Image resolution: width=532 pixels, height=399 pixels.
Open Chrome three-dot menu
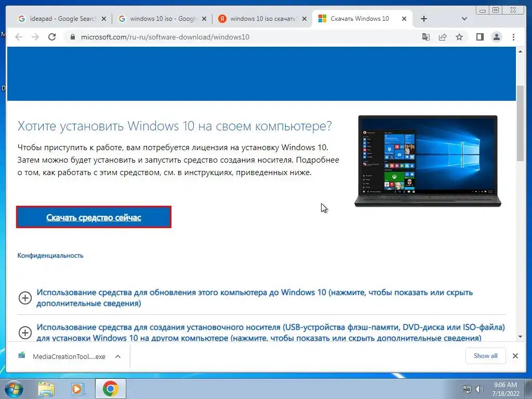513,37
